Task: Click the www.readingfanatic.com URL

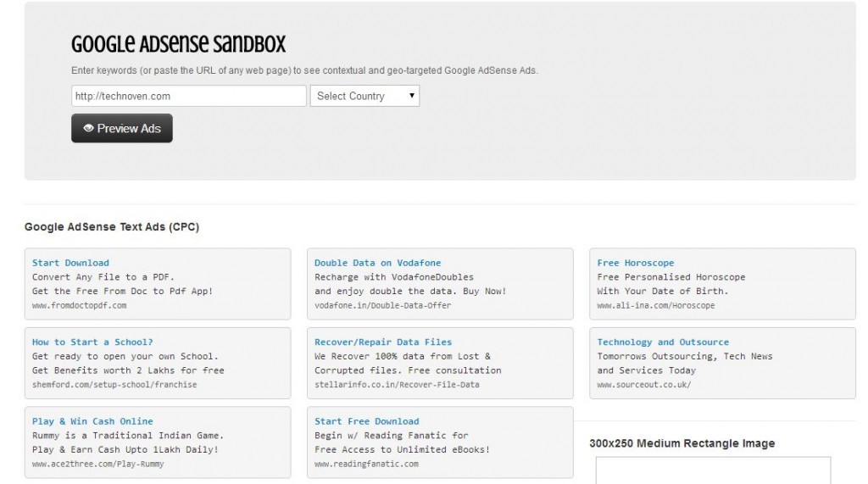Action: pyautogui.click(x=366, y=465)
